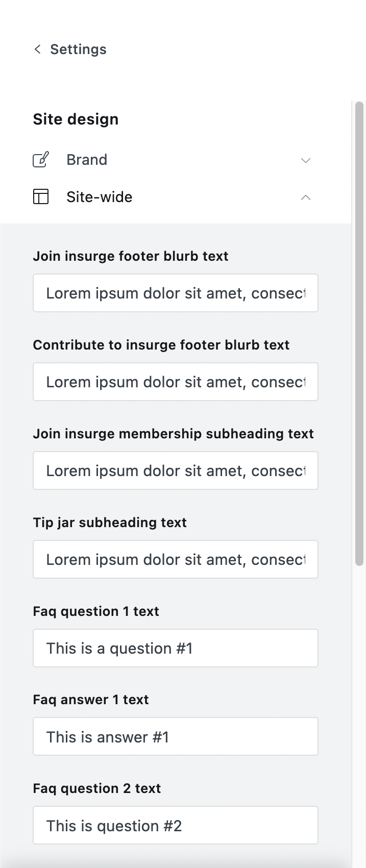
Task: Click the Faq question 1 text field
Action: point(176,648)
